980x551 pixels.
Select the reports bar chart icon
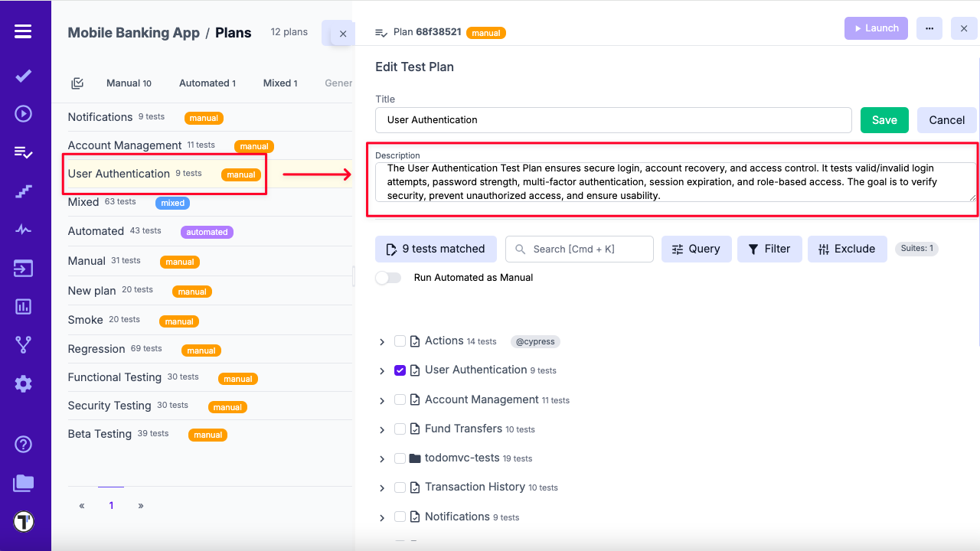23,306
